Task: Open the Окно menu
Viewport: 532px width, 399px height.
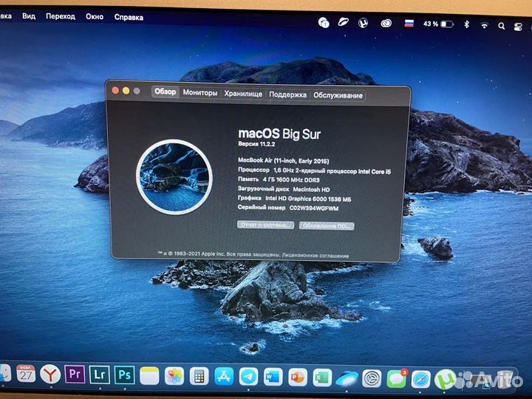Action: click(95, 17)
